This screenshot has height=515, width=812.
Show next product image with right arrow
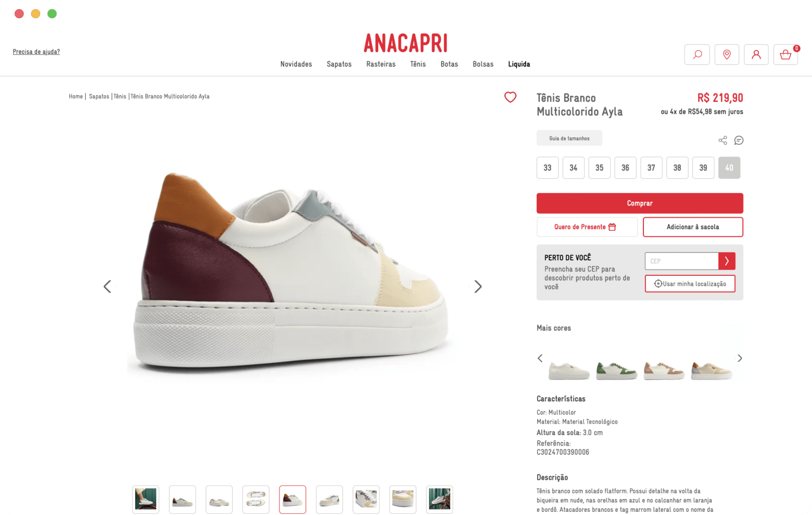(477, 286)
